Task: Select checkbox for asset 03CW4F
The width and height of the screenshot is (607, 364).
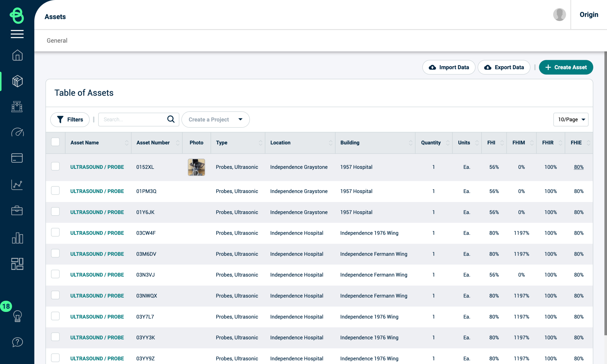Action: [x=55, y=232]
